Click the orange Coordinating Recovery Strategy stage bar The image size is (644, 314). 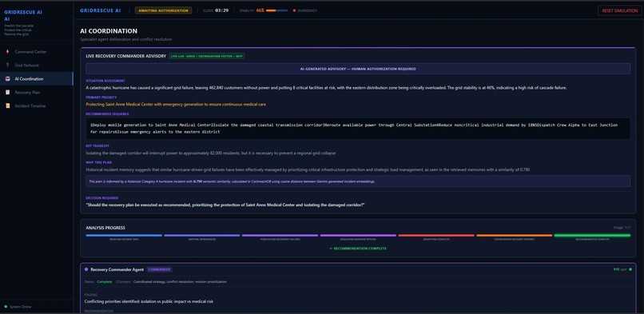click(515, 235)
